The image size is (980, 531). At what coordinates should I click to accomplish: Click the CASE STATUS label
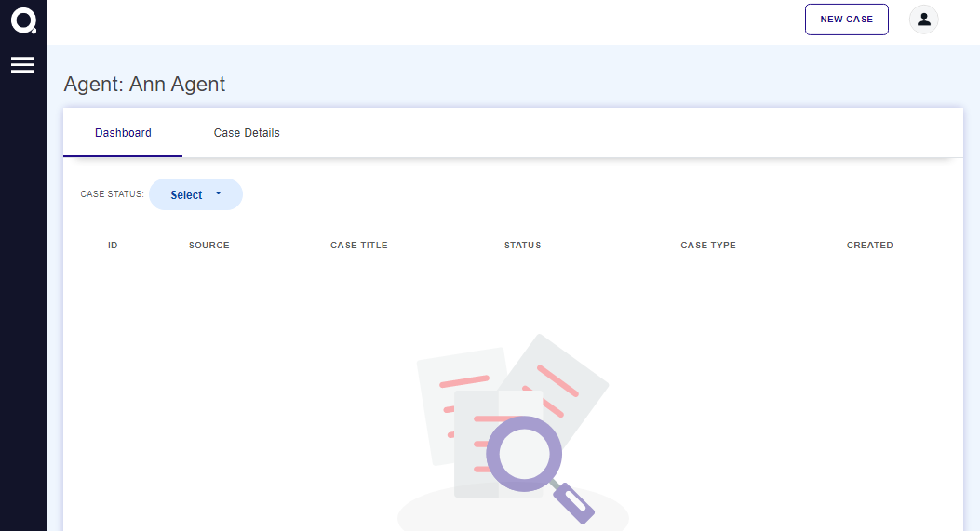tap(112, 194)
